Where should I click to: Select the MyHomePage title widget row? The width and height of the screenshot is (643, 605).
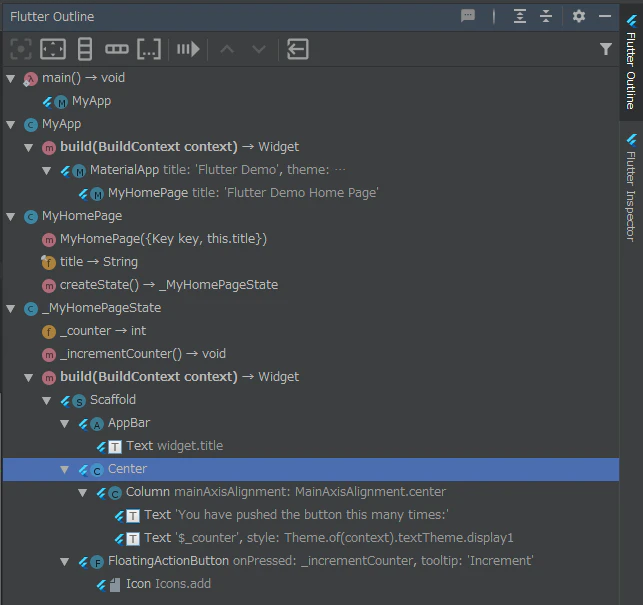click(310, 193)
